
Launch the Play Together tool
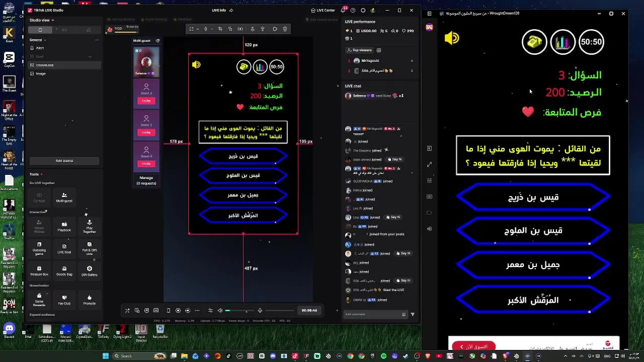(89, 226)
